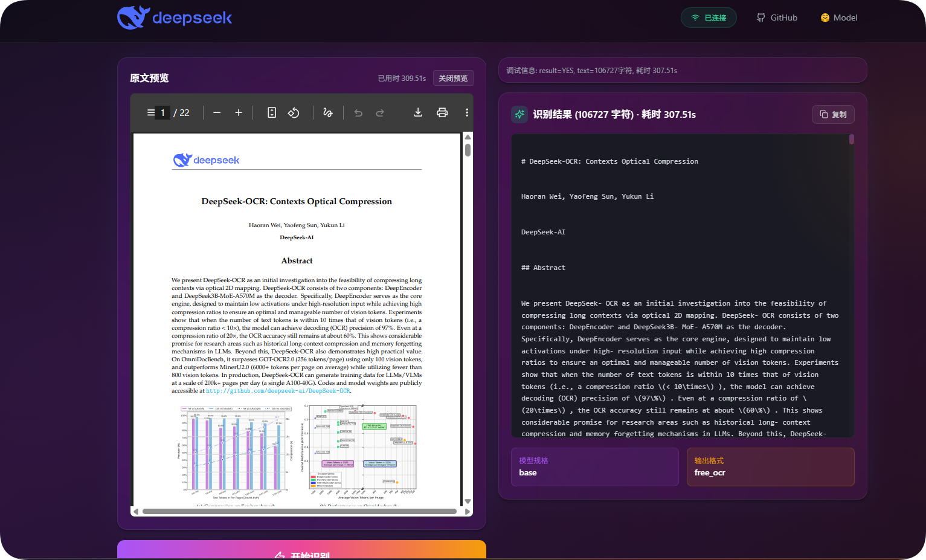
Task: Download the PDF file
Action: click(x=418, y=112)
